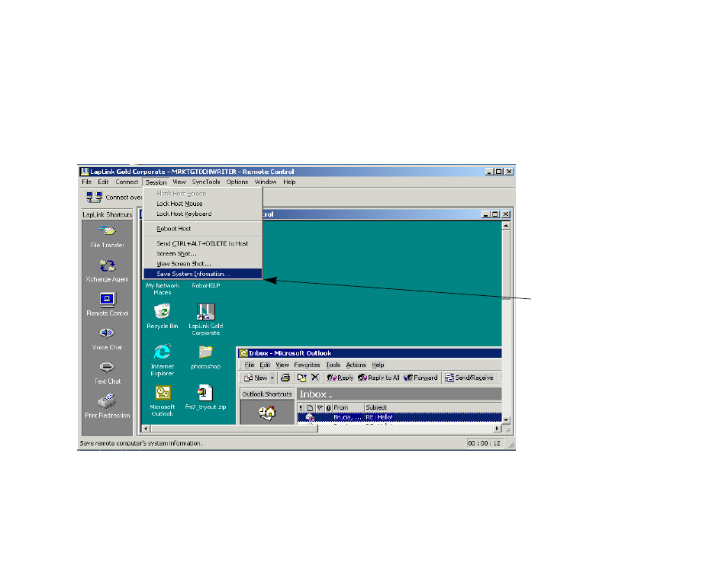Click Forward button in Outlook toolbar
Image resolution: width=728 pixels, height=566 pixels.
coord(420,378)
